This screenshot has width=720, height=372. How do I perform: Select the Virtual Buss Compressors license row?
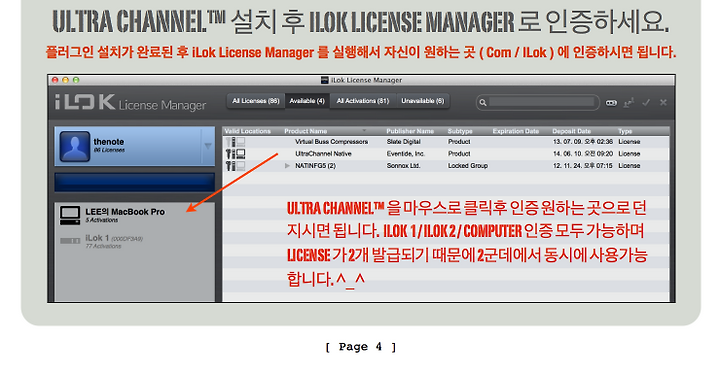point(445,142)
